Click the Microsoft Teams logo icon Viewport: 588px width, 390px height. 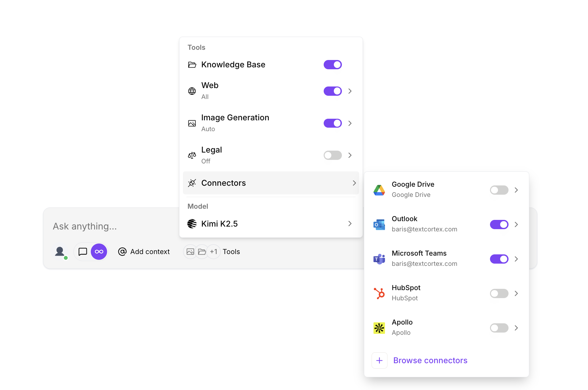(x=379, y=259)
